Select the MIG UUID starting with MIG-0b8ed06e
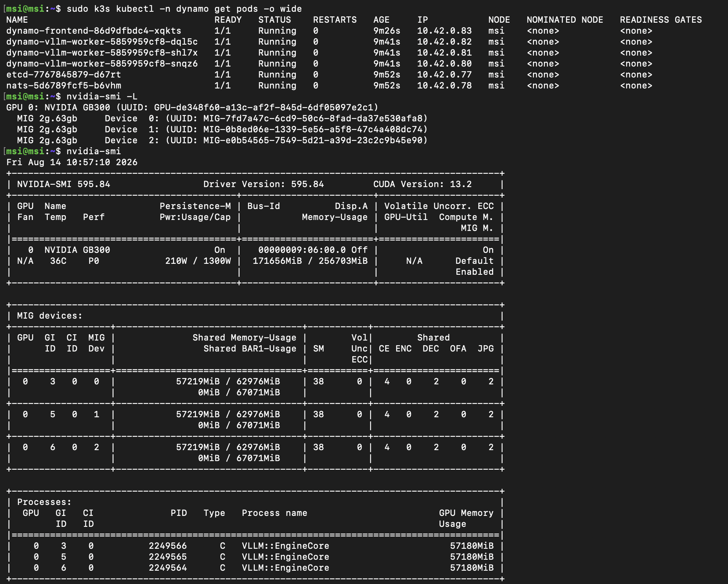This screenshot has width=728, height=584. [313, 129]
